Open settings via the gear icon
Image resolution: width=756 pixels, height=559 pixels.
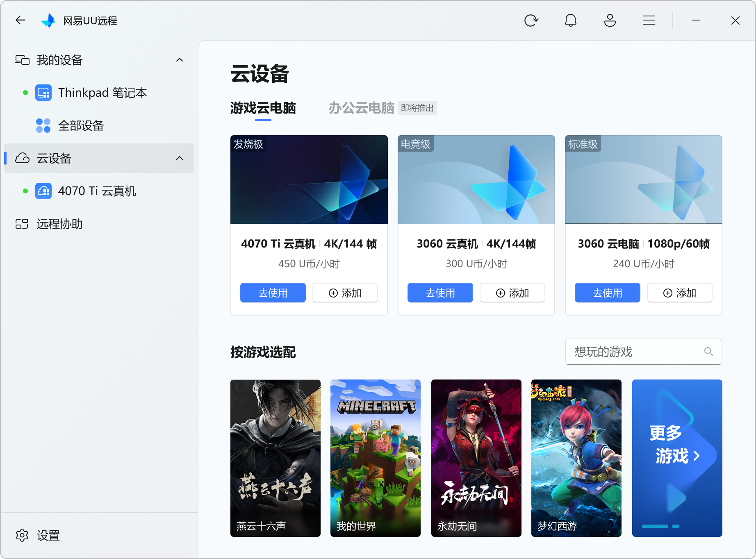(x=22, y=535)
